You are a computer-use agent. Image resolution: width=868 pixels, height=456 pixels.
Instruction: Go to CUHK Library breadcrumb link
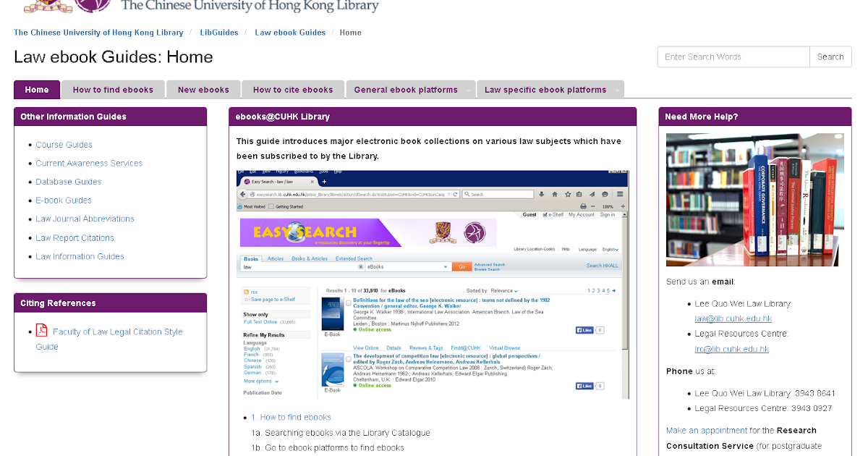pyautogui.click(x=98, y=33)
